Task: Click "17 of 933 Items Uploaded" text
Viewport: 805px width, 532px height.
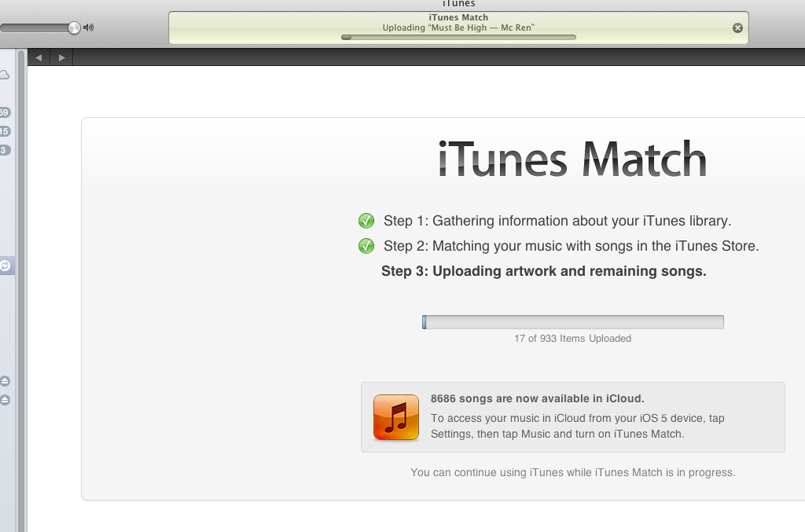Action: point(573,339)
